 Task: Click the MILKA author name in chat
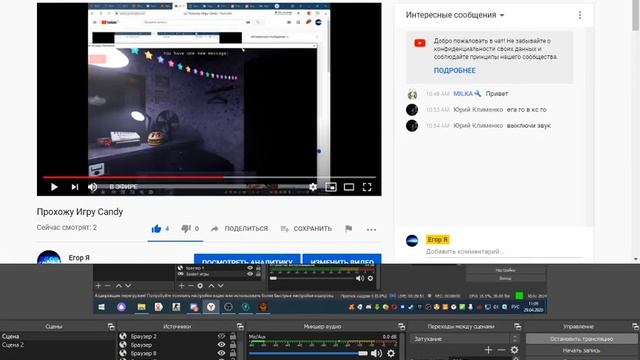(x=463, y=93)
